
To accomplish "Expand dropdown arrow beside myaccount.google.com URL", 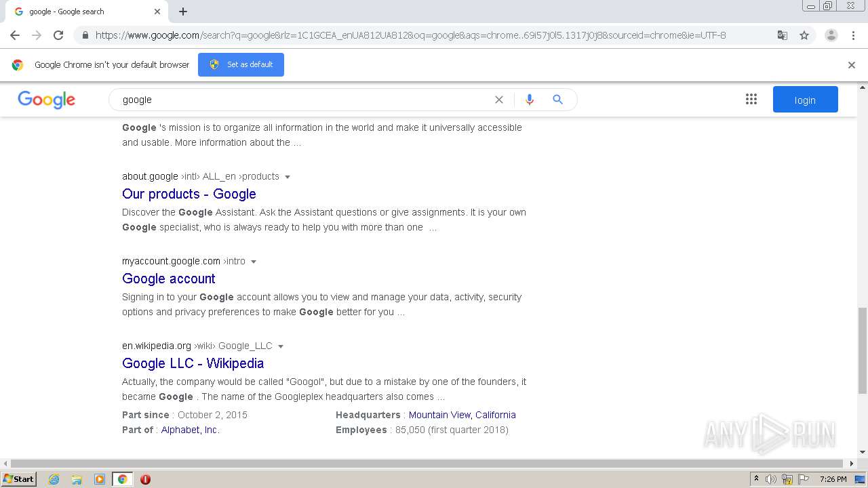I will click(254, 262).
